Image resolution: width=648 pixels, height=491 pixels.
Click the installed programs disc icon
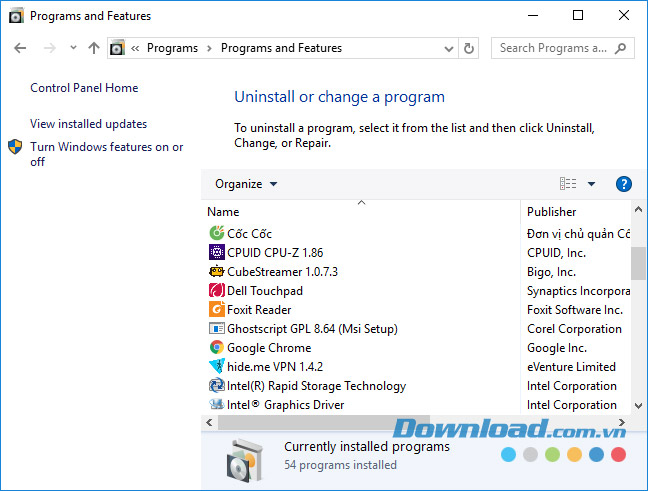tap(245, 461)
